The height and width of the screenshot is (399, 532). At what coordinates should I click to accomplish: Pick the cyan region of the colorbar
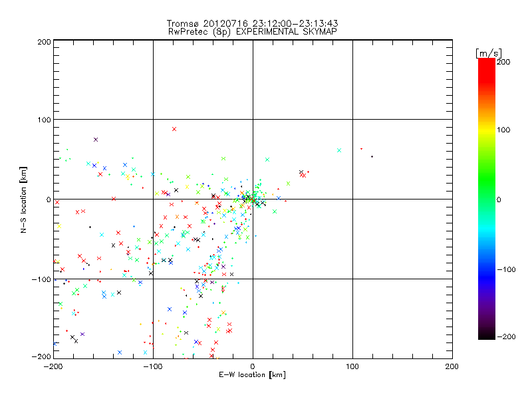pyautogui.click(x=487, y=229)
